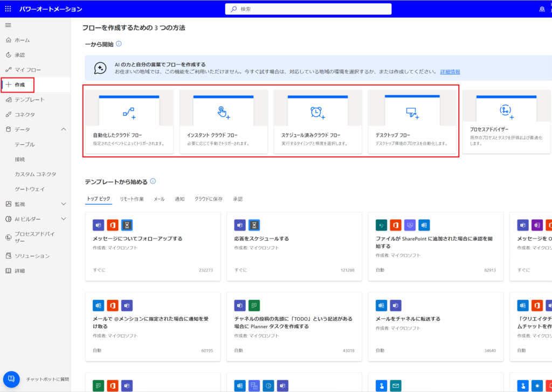Start a デスクトップ フロー

[412, 122]
